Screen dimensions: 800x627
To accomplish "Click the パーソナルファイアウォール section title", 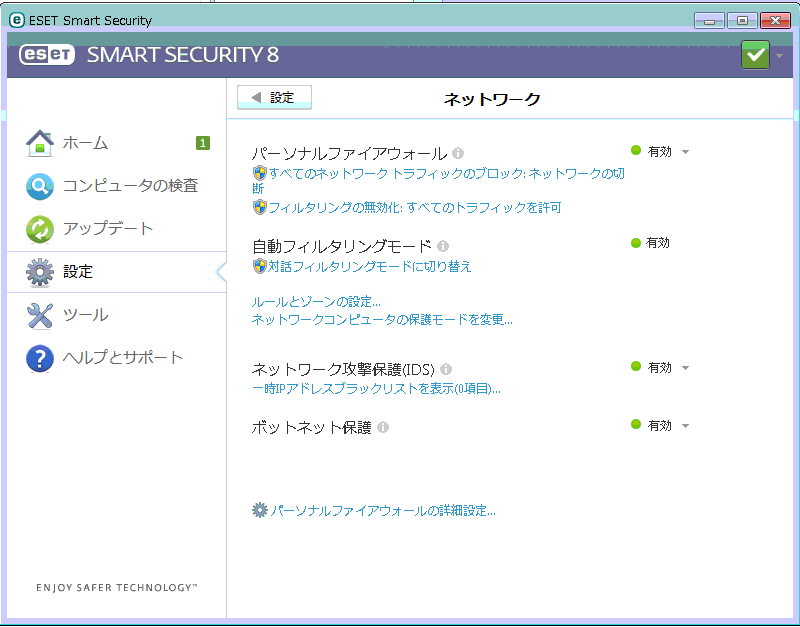I will click(x=349, y=153).
